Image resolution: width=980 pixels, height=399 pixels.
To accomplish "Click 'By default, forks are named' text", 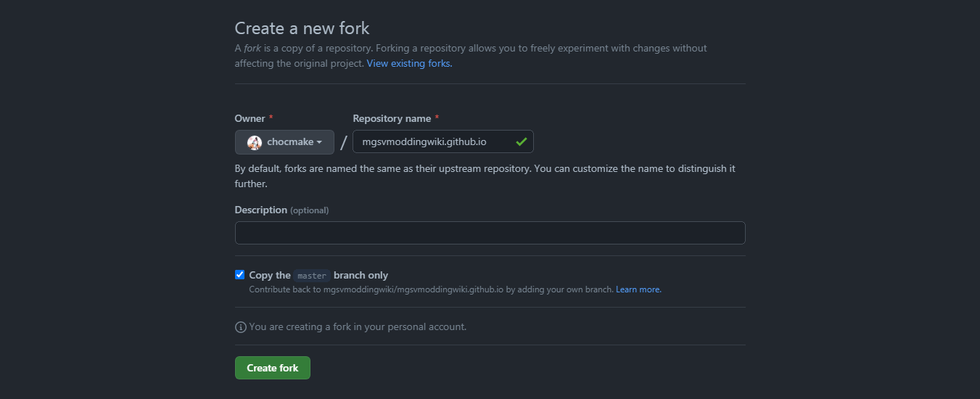I will click(x=485, y=176).
